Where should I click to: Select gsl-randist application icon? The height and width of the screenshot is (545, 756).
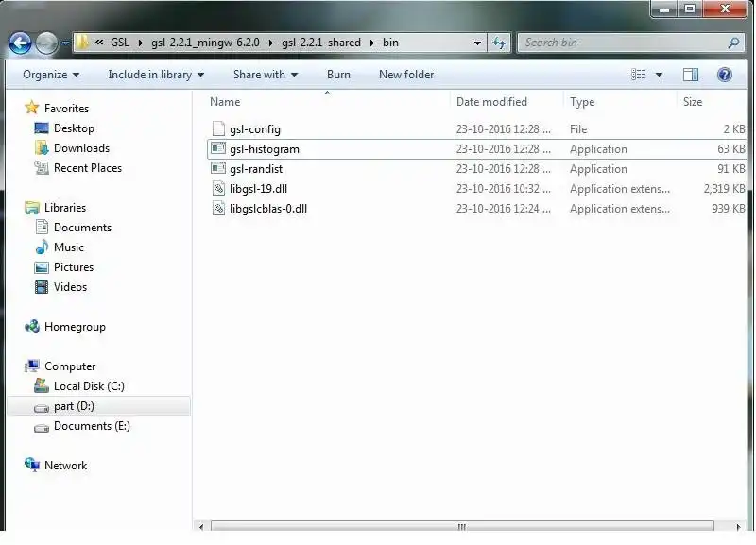[x=218, y=168]
